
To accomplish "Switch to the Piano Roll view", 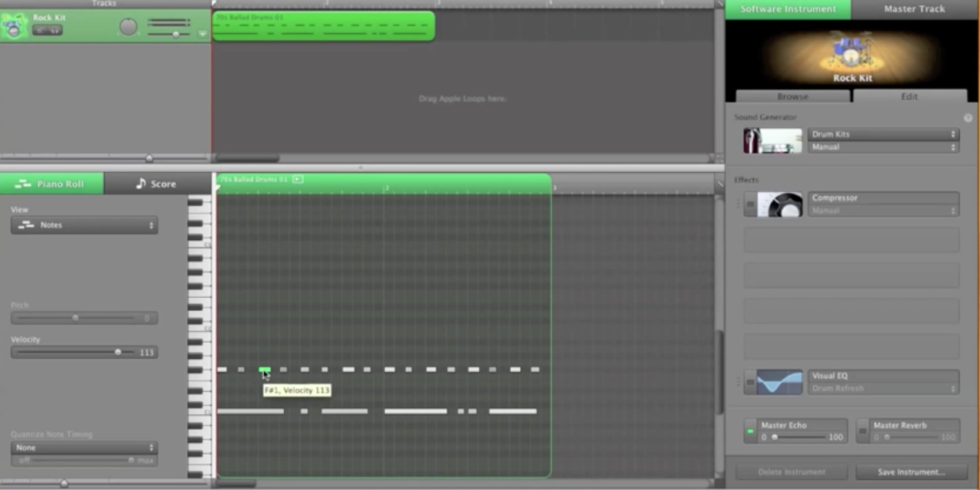I will pyautogui.click(x=52, y=184).
